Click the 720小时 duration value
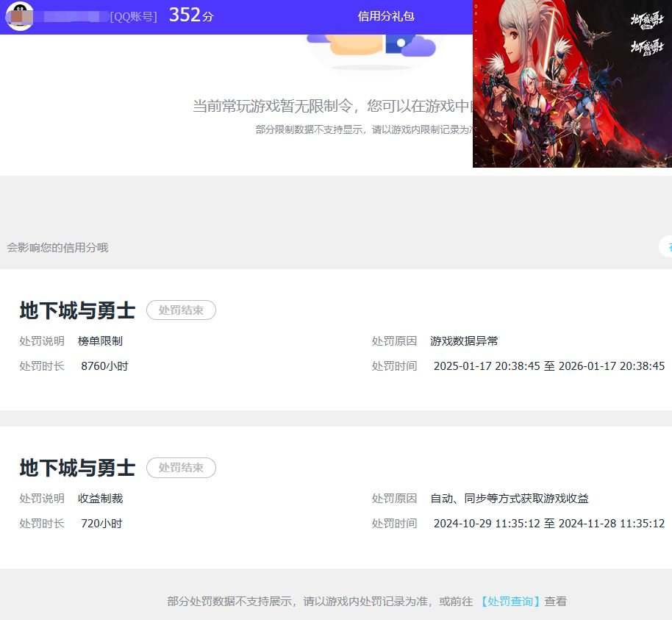The height and width of the screenshot is (620, 672). (x=101, y=523)
